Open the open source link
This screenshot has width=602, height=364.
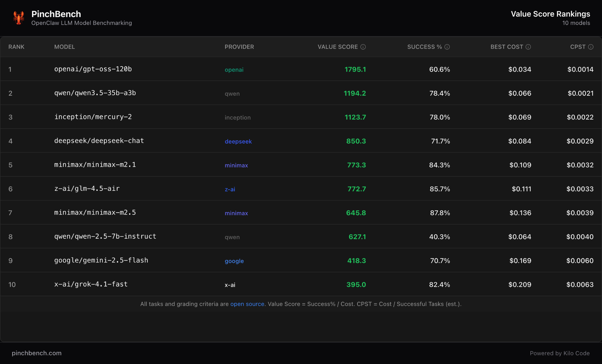(247, 304)
